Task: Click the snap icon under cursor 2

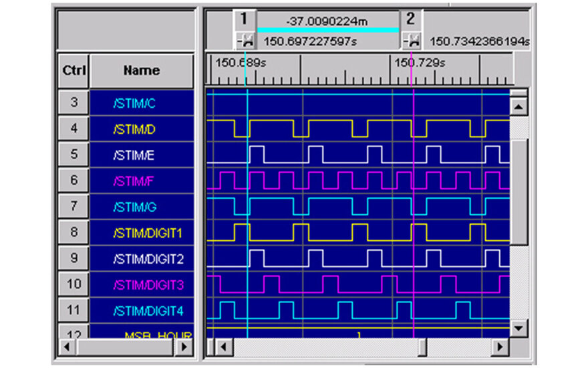Action: [x=412, y=41]
